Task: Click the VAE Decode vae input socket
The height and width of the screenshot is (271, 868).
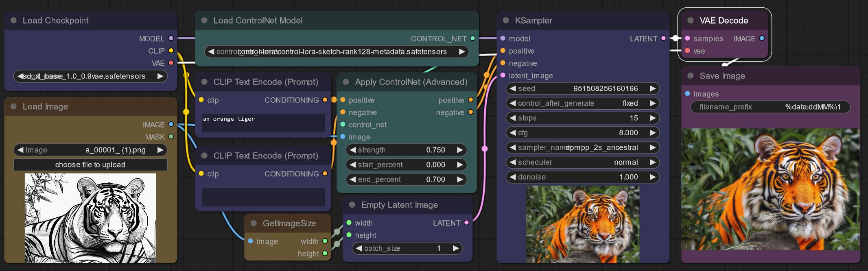Action: click(x=687, y=51)
